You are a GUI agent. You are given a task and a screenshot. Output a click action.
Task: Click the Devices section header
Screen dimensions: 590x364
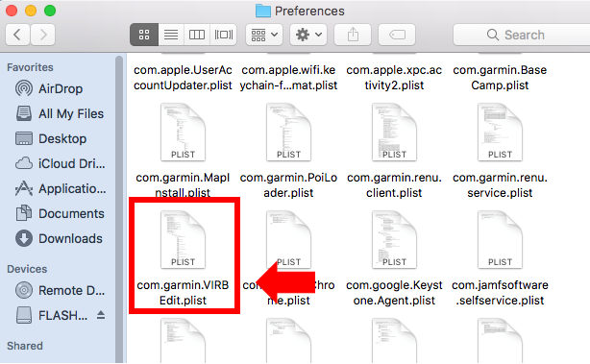tap(27, 269)
